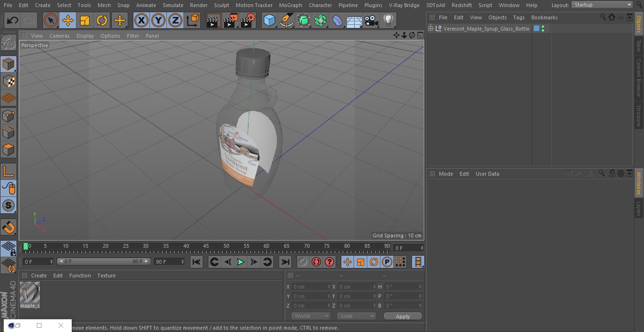
Task: Open Edit Render Settings icon
Action: pos(248,20)
